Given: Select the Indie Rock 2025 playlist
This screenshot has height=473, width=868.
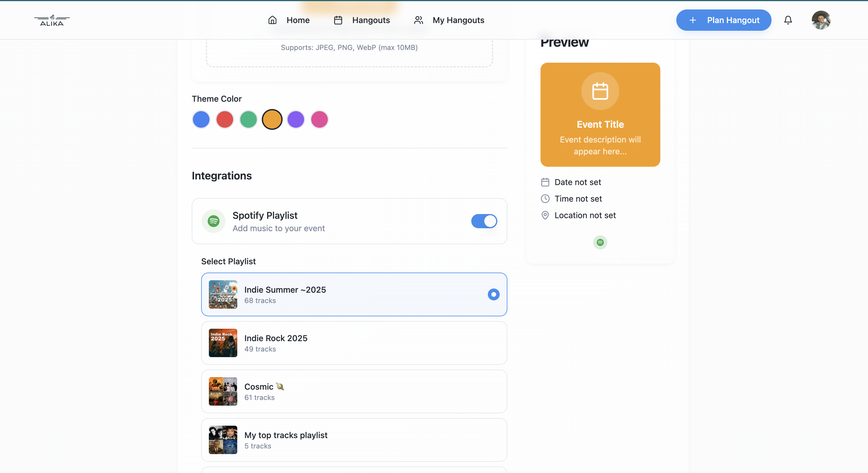Looking at the screenshot, I should [x=354, y=343].
